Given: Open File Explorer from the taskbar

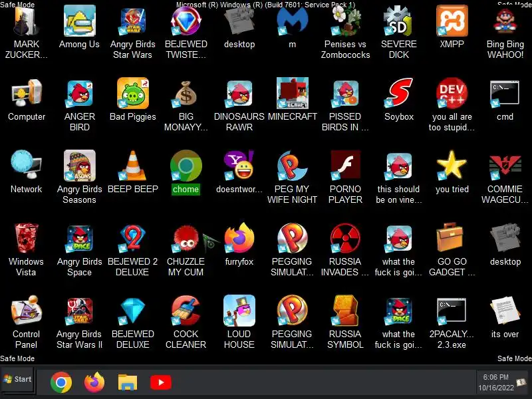Looking at the screenshot, I should point(128,382).
